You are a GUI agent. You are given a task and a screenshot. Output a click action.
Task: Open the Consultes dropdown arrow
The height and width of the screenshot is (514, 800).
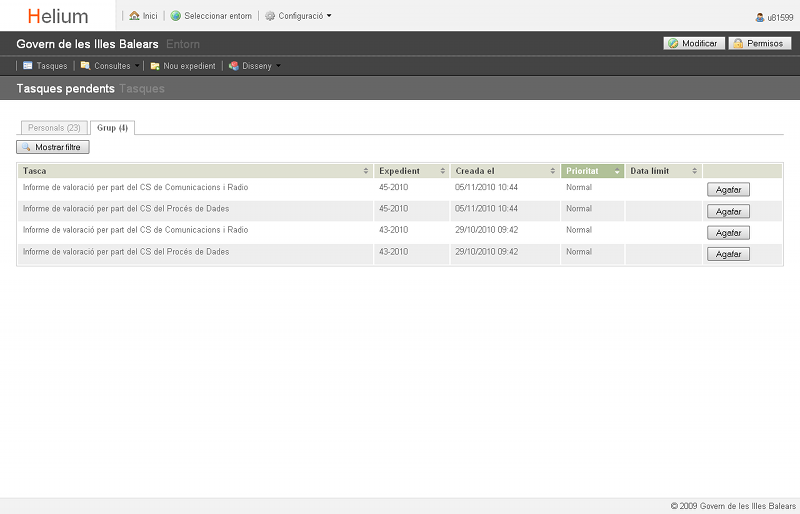point(137,66)
